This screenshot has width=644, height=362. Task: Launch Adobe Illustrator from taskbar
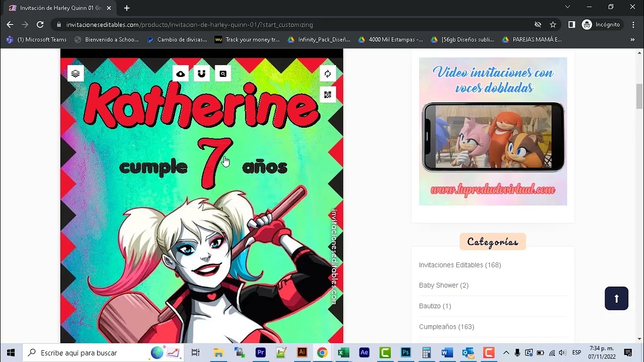302,352
